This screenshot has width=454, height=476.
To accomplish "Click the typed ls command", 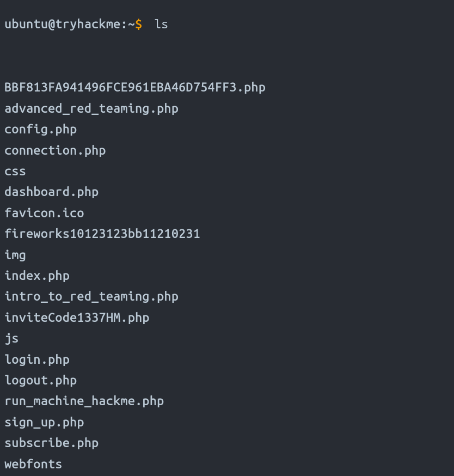I will tap(161, 25).
